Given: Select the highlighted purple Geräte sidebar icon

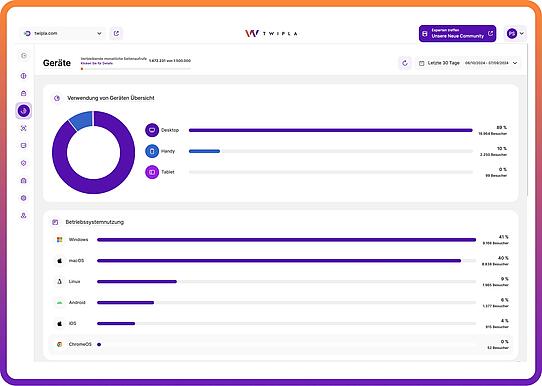Looking at the screenshot, I should [24, 111].
